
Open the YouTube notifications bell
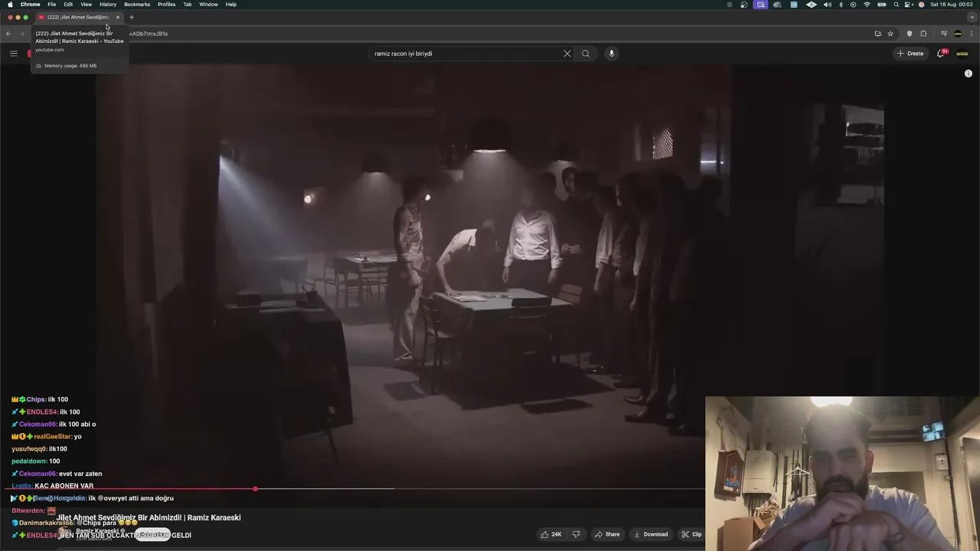pyautogui.click(x=941, y=54)
